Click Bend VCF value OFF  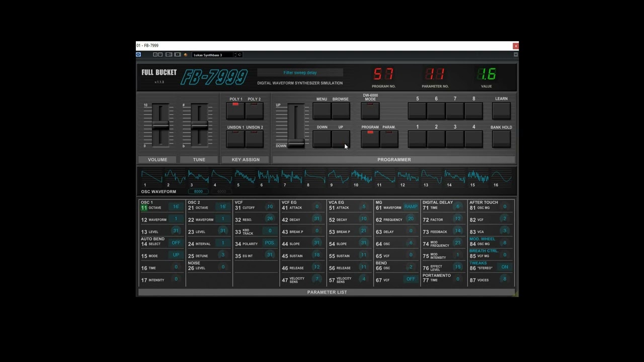point(411,279)
